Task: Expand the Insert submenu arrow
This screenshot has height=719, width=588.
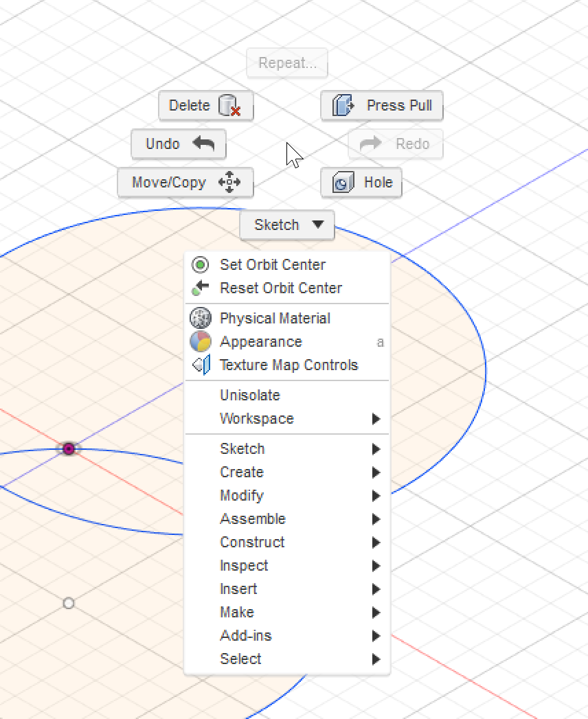Action: [376, 589]
